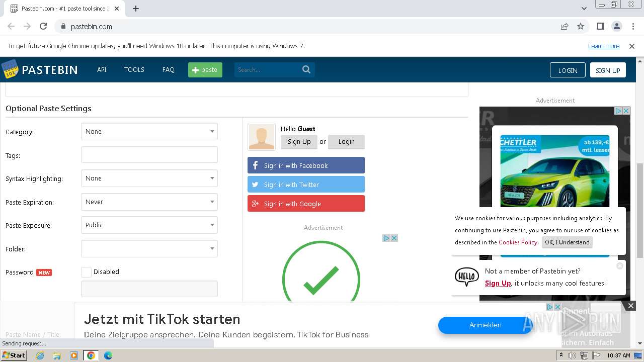Click the site padlock icon
This screenshot has width=644, height=362.
tap(63, 26)
